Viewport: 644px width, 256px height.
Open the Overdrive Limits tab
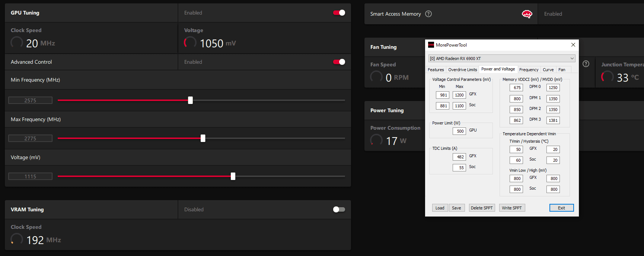tap(462, 70)
